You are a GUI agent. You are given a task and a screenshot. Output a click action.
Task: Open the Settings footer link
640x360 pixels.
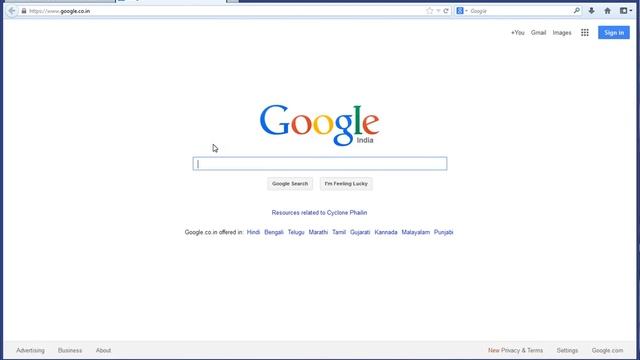[567, 350]
